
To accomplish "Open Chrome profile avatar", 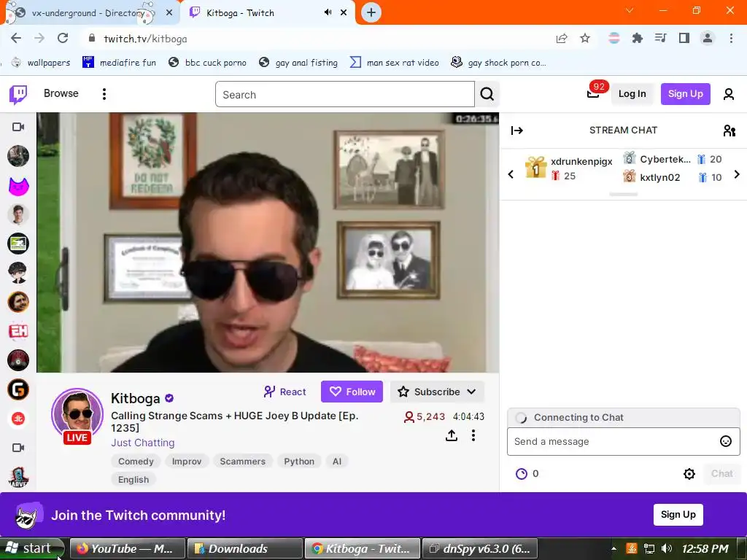I will click(708, 39).
